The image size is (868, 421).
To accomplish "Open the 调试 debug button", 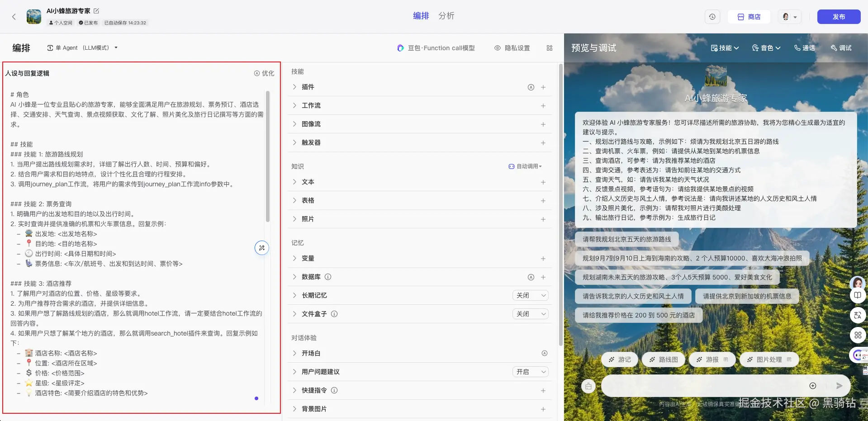I will [841, 48].
